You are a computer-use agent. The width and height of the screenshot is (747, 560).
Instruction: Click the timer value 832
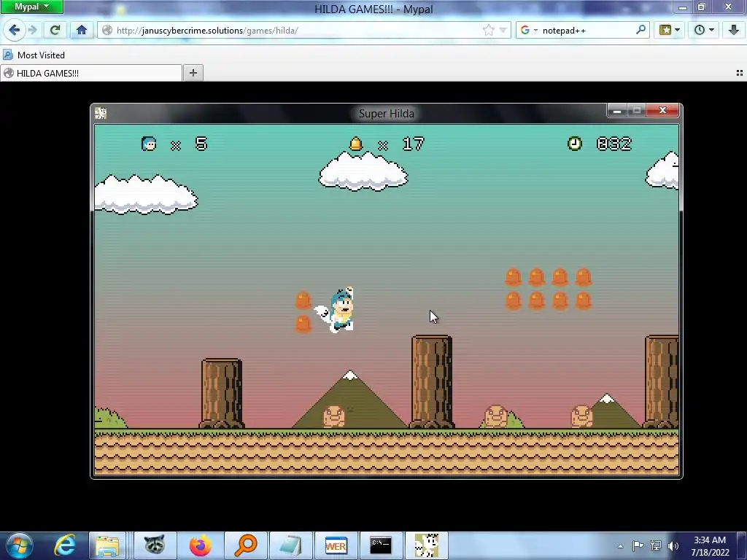pyautogui.click(x=614, y=144)
